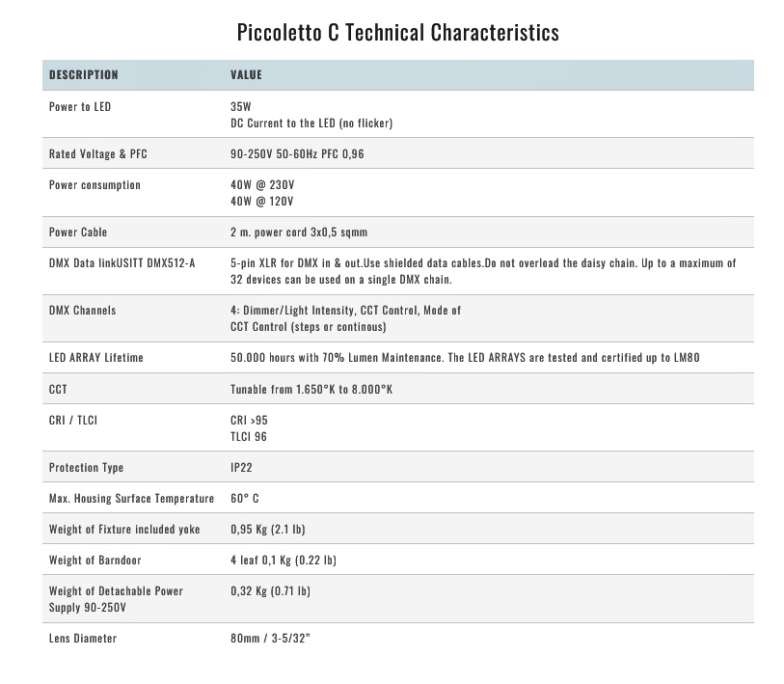Image resolution: width=784 pixels, height=684 pixels.
Task: Click the Tunable from 1.650°K value
Action: pos(311,389)
